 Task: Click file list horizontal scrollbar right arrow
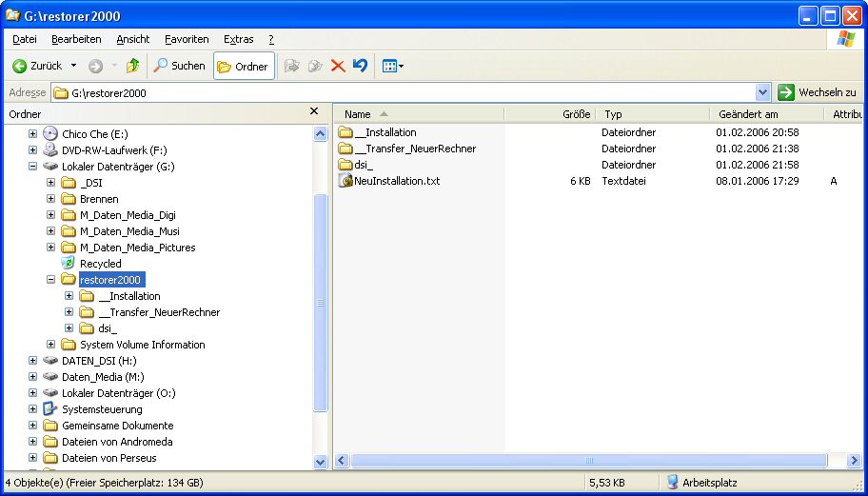tap(855, 461)
